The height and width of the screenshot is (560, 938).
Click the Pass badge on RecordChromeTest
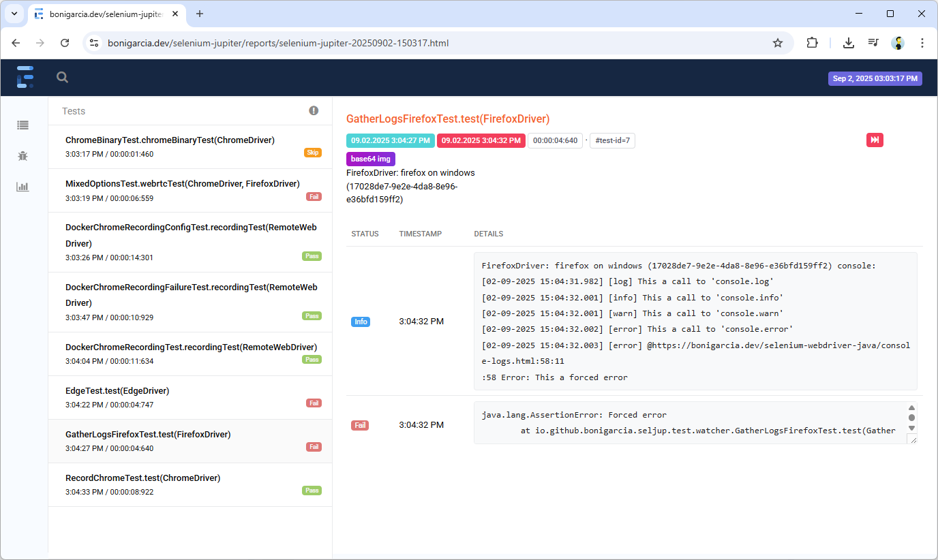click(x=312, y=491)
